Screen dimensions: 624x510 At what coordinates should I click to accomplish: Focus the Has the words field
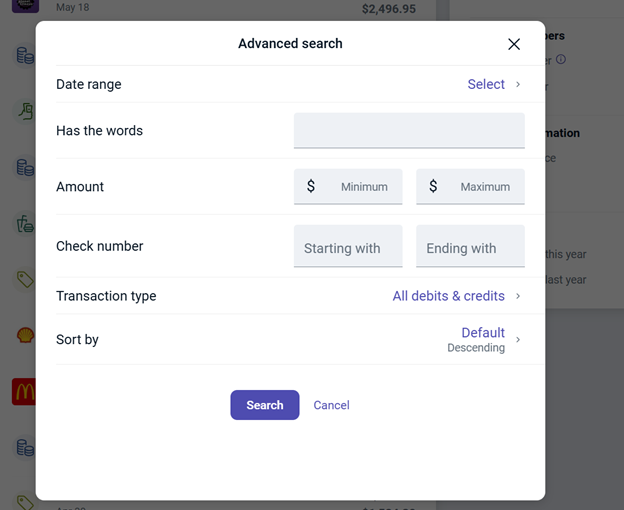click(409, 130)
